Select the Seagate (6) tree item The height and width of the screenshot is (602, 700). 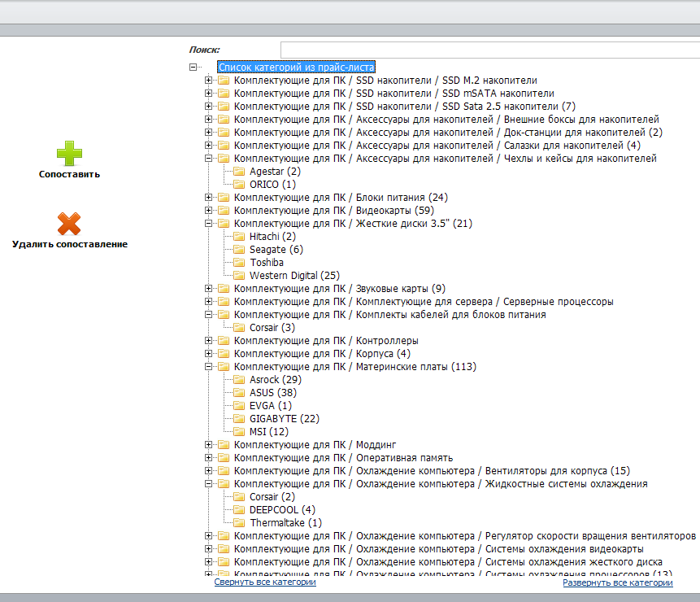coord(276,250)
